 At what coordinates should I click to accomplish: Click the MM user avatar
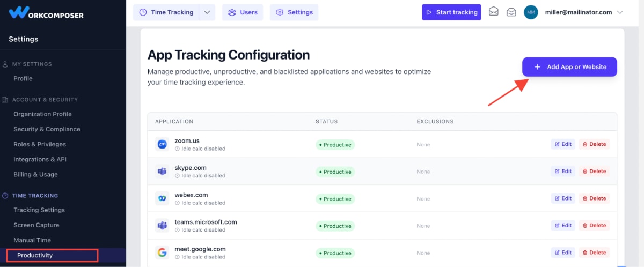531,12
